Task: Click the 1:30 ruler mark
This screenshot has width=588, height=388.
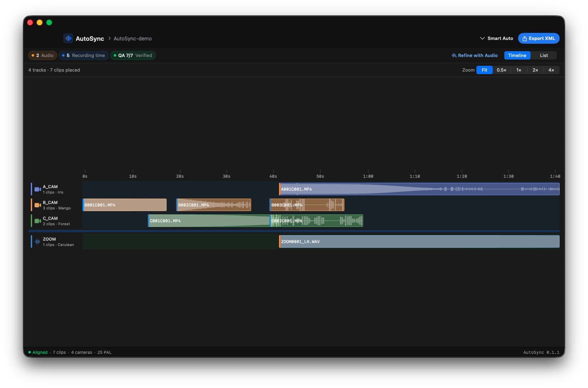Action: [508, 176]
